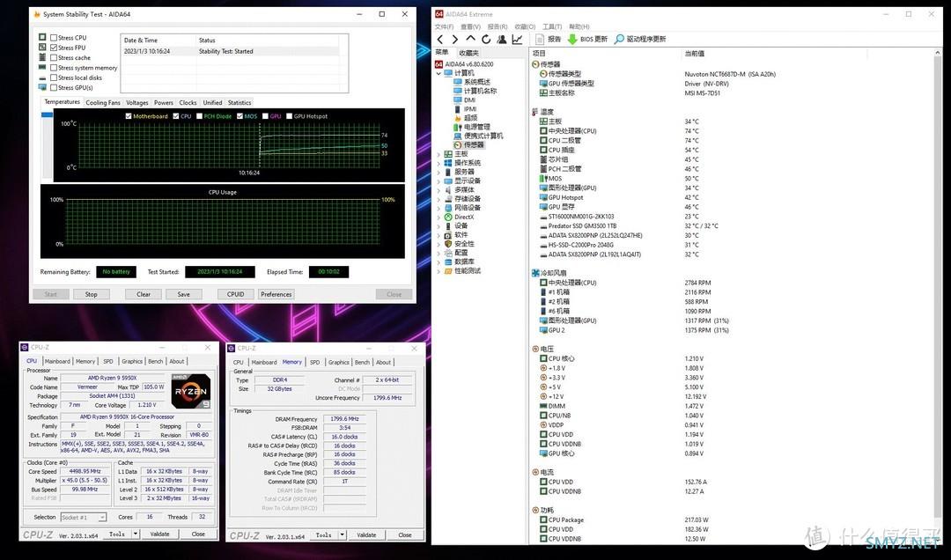951x560 pixels.
Task: Click the Stress cache chip icon
Action: pos(42,57)
